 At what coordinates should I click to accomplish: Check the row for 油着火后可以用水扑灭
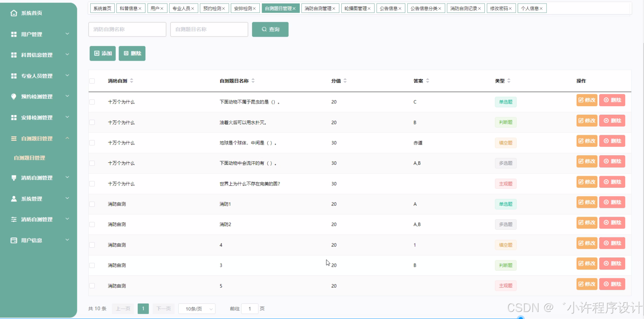pos(92,122)
